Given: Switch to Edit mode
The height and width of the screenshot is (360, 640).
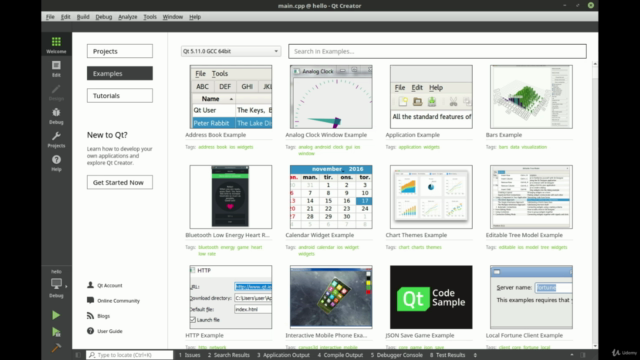Looking at the screenshot, I should pos(56,69).
